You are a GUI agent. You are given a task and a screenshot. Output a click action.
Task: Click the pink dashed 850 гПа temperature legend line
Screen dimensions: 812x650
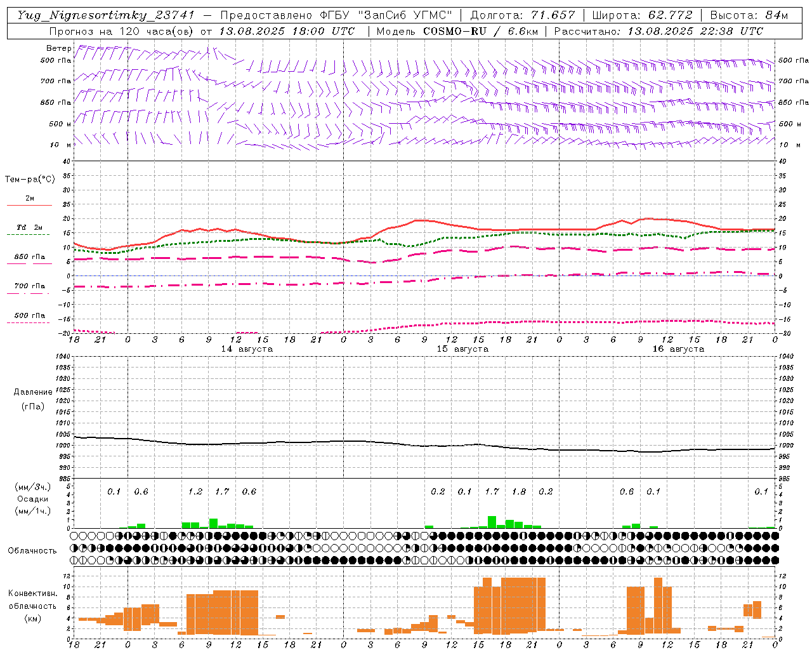tap(29, 263)
